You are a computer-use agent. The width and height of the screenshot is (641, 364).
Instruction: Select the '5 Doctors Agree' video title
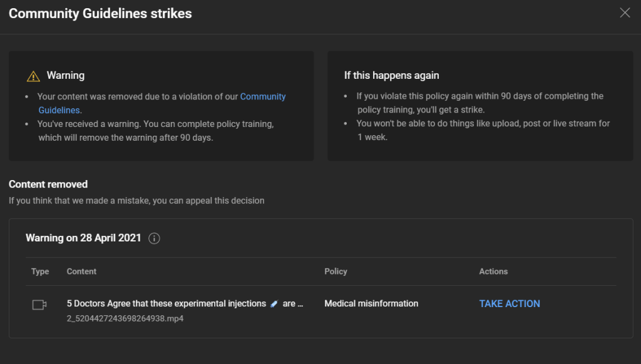[x=167, y=303]
